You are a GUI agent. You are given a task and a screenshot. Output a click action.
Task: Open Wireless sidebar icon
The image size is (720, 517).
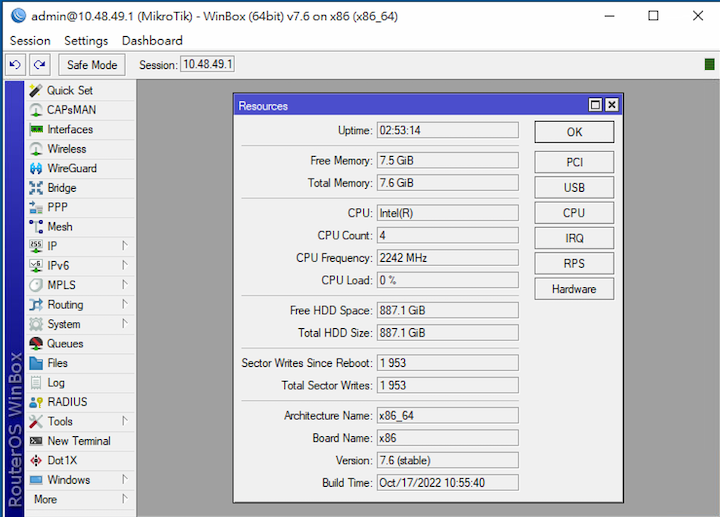tap(36, 149)
